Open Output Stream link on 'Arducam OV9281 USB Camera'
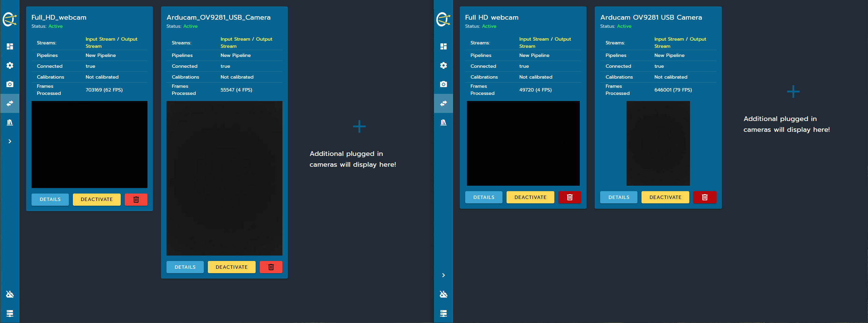The width and height of the screenshot is (868, 323). click(697, 39)
